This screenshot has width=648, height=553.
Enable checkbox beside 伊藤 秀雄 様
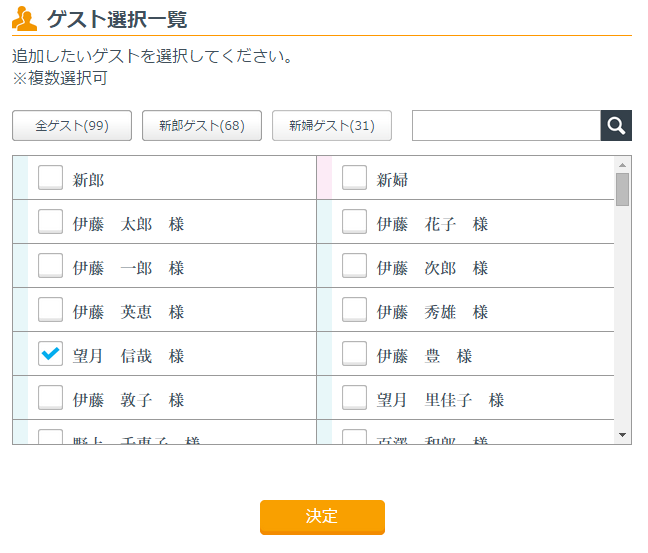(354, 310)
